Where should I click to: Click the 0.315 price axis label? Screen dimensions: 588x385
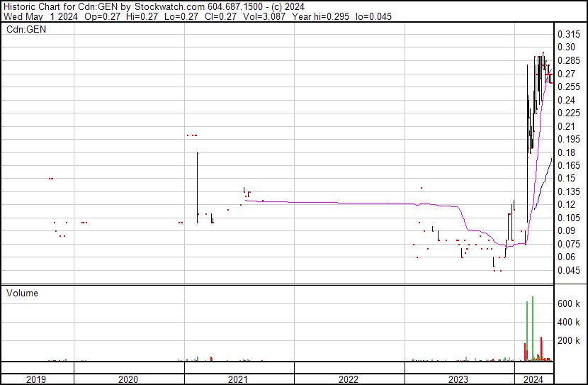tap(569, 34)
